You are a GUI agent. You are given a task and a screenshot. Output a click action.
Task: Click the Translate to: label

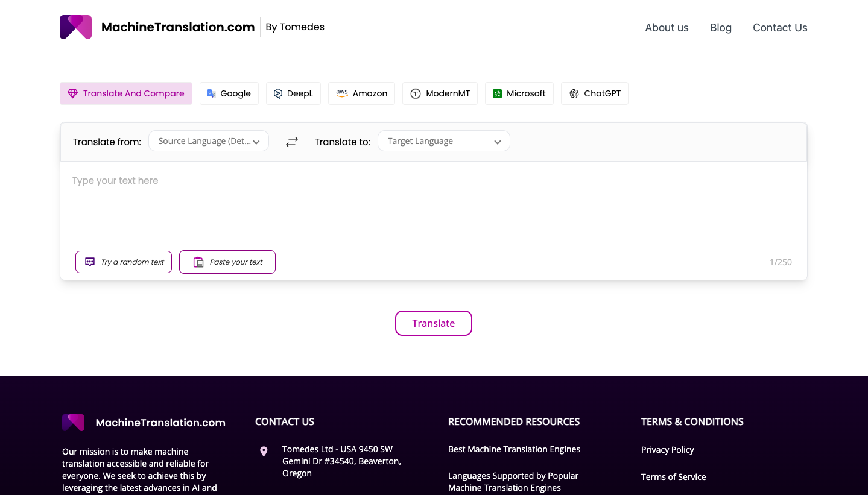click(343, 142)
